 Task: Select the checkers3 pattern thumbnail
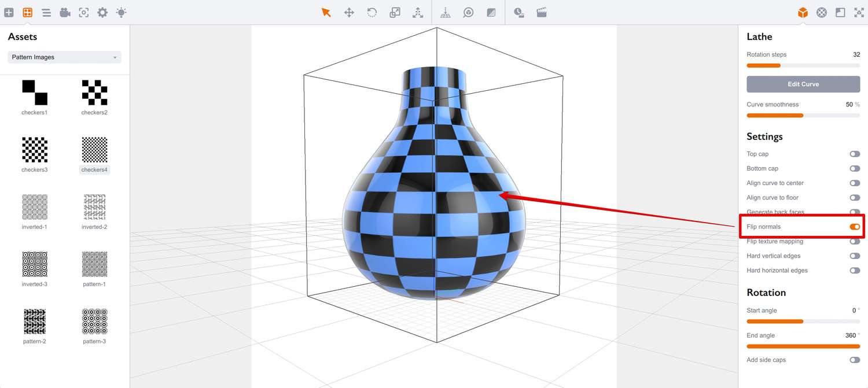point(35,150)
